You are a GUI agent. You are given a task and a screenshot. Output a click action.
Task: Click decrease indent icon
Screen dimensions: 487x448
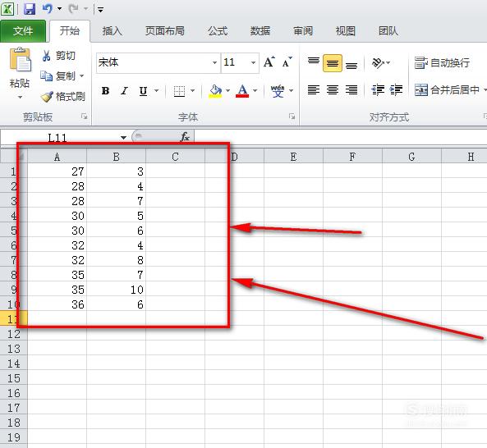click(378, 90)
